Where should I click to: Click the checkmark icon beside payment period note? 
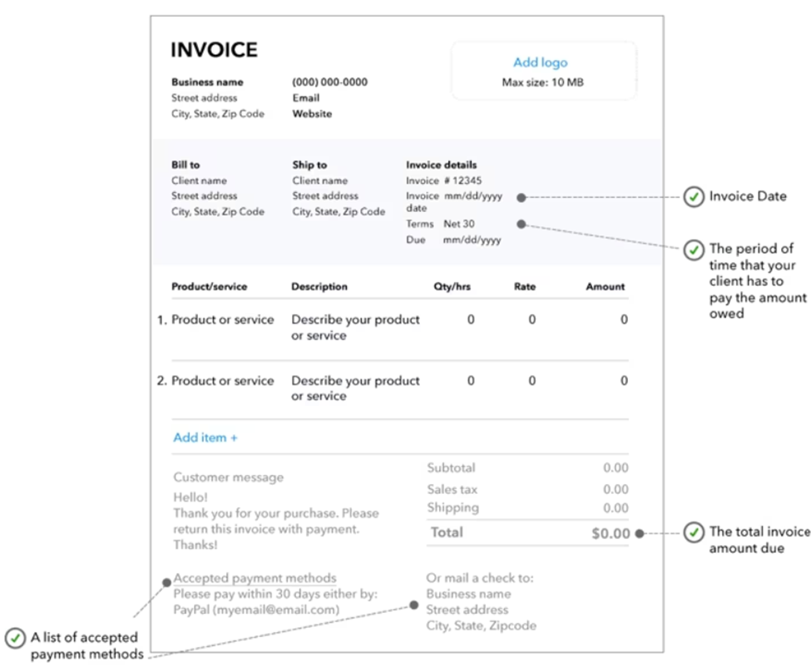[693, 250]
